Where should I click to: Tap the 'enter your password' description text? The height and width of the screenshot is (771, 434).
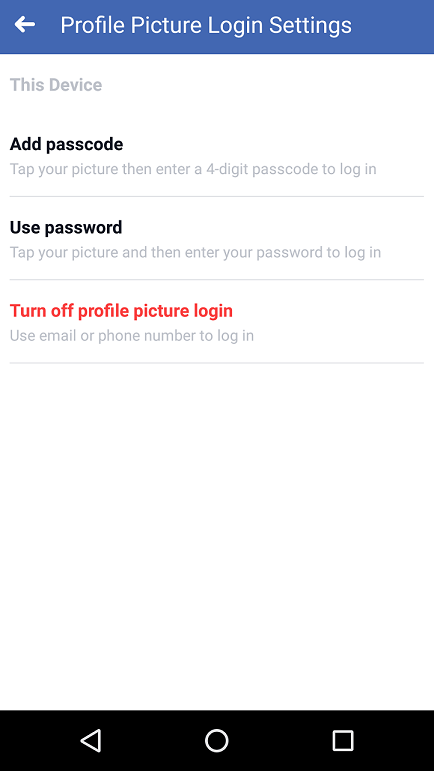click(195, 253)
